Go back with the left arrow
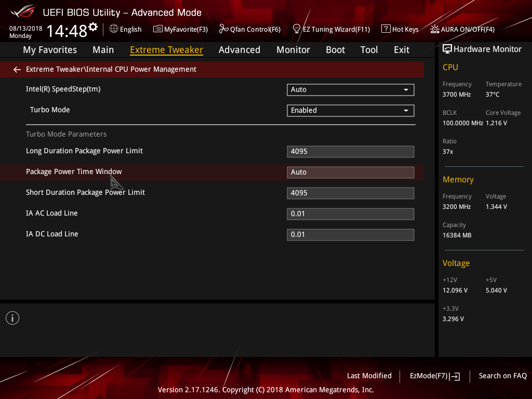532x399 pixels. [x=17, y=70]
